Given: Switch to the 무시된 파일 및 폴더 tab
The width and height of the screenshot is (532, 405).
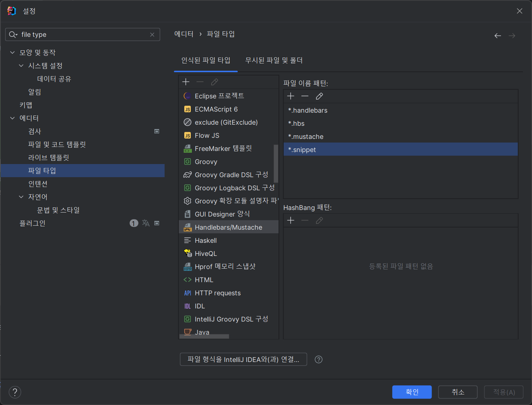Looking at the screenshot, I should coord(274,61).
